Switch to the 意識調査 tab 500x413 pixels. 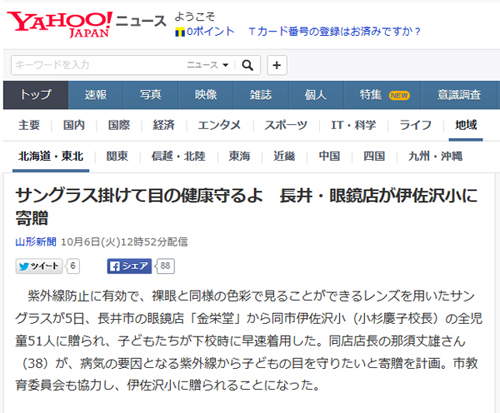click(x=460, y=95)
